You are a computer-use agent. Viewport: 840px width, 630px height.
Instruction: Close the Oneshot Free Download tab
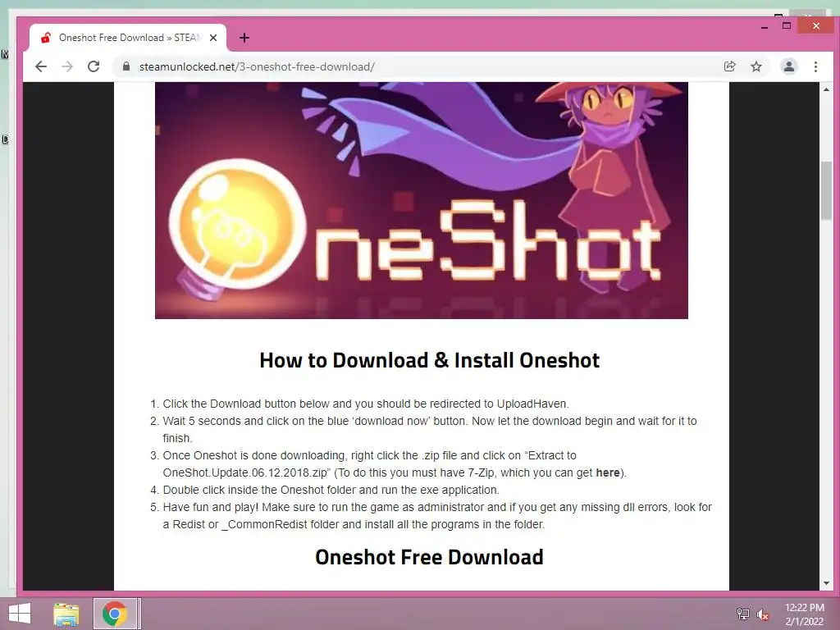213,38
